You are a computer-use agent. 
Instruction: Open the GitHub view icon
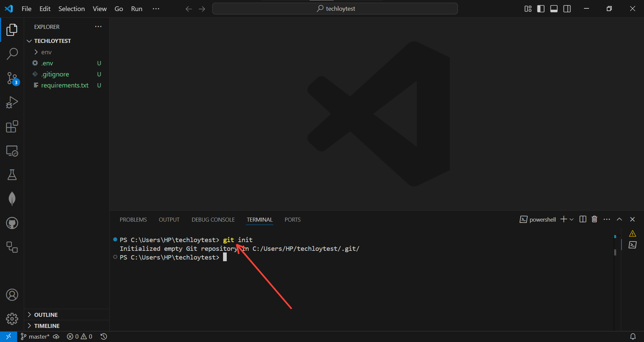[x=12, y=223]
